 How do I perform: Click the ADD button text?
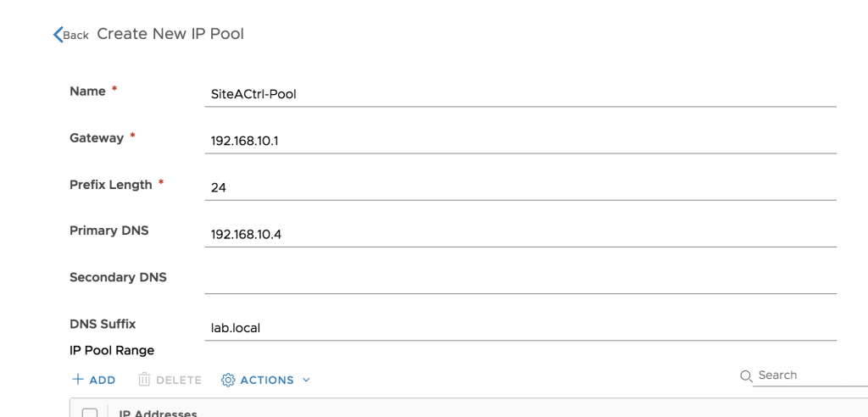(103, 380)
